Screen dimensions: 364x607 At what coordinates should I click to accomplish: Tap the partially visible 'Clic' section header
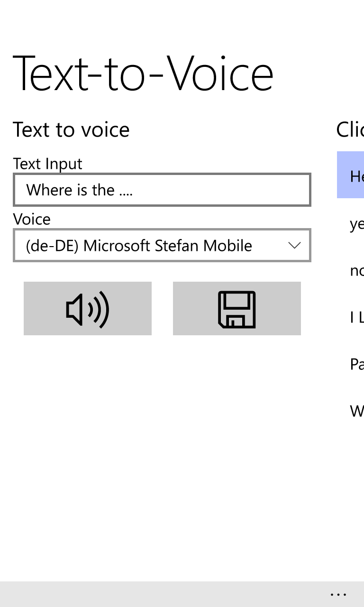tap(350, 129)
